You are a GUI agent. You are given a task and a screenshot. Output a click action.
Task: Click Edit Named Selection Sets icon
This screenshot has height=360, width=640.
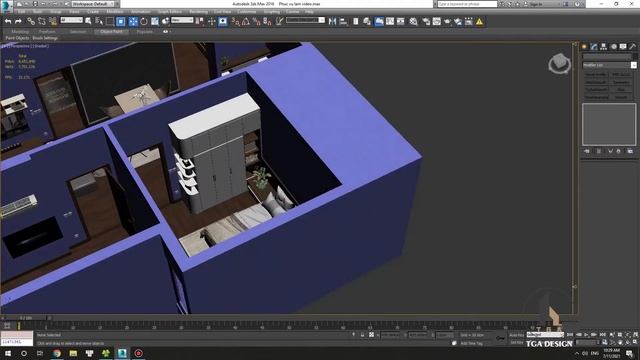click(279, 21)
